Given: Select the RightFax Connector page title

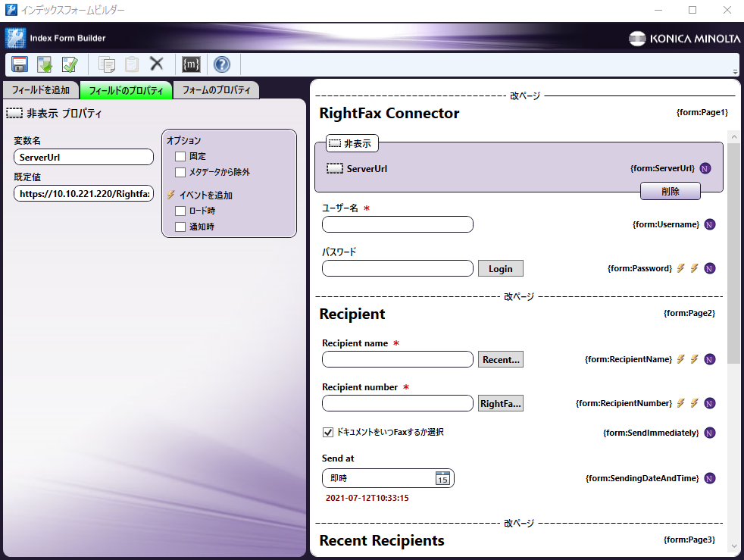Looking at the screenshot, I should (389, 114).
